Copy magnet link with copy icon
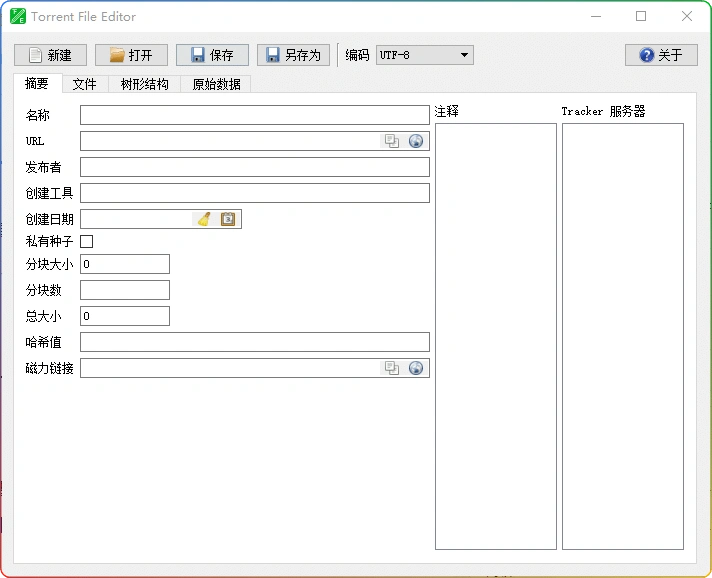The height and width of the screenshot is (578, 712). tap(391, 368)
